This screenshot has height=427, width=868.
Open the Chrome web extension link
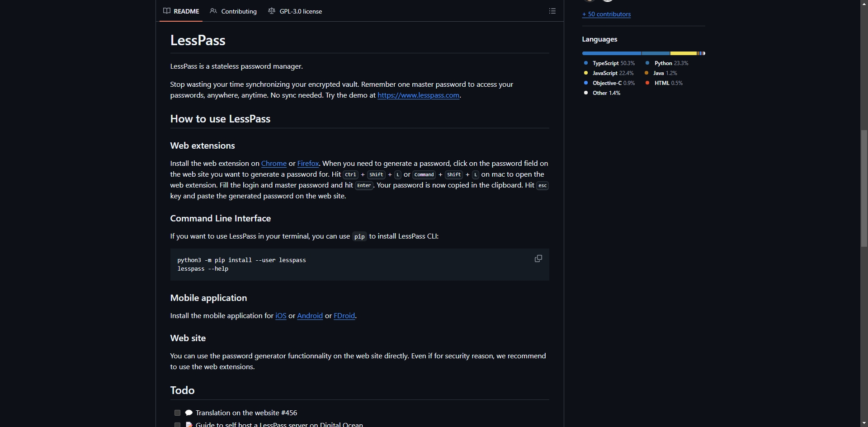[x=274, y=164]
